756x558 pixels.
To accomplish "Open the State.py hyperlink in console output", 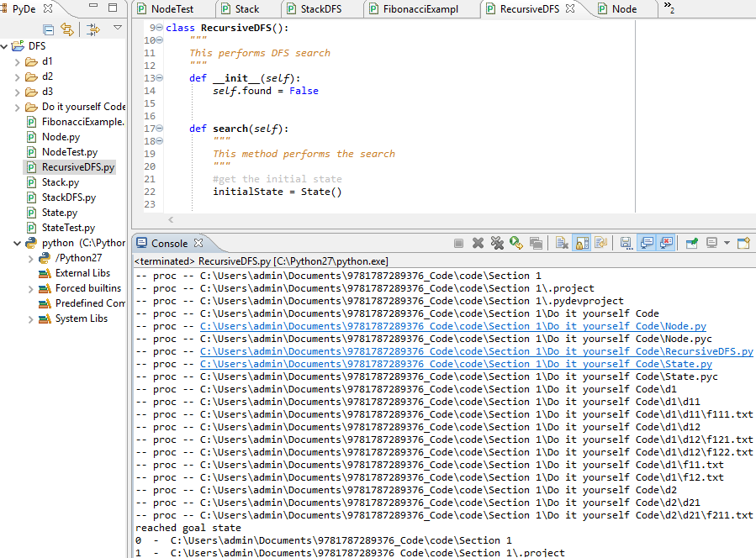I will click(x=456, y=364).
